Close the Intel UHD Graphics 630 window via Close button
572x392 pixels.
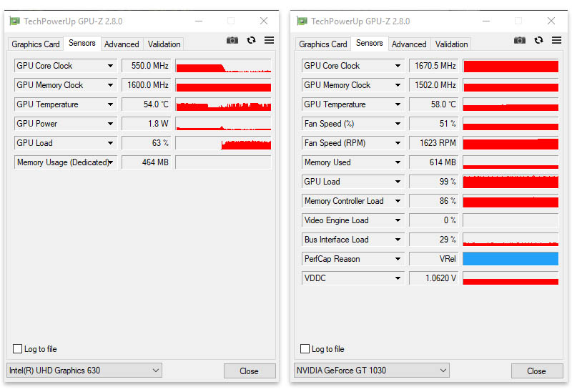coord(250,371)
